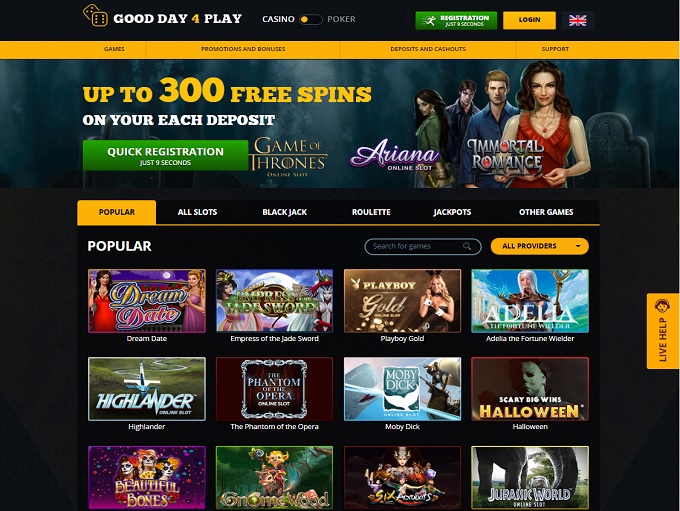Open the Ariana online slot logo

(x=395, y=155)
